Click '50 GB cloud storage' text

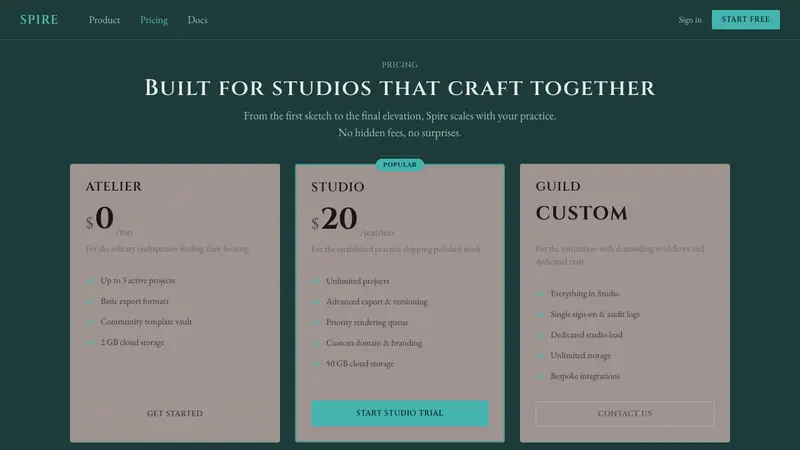pyautogui.click(x=360, y=363)
